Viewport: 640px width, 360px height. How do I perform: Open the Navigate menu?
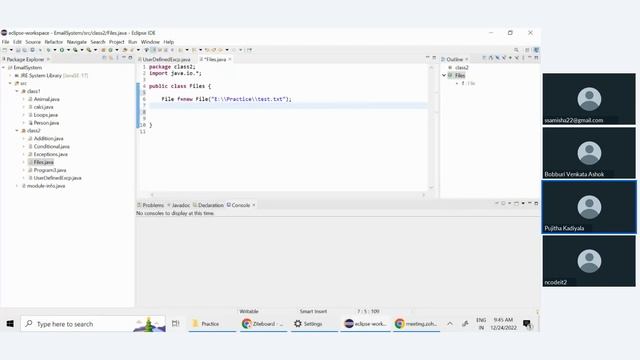point(76,42)
